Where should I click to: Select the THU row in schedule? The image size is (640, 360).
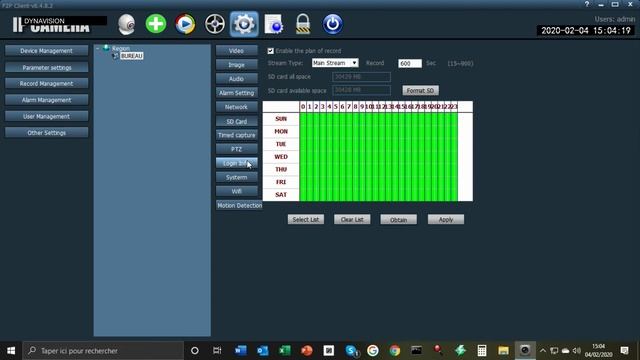click(x=281, y=169)
